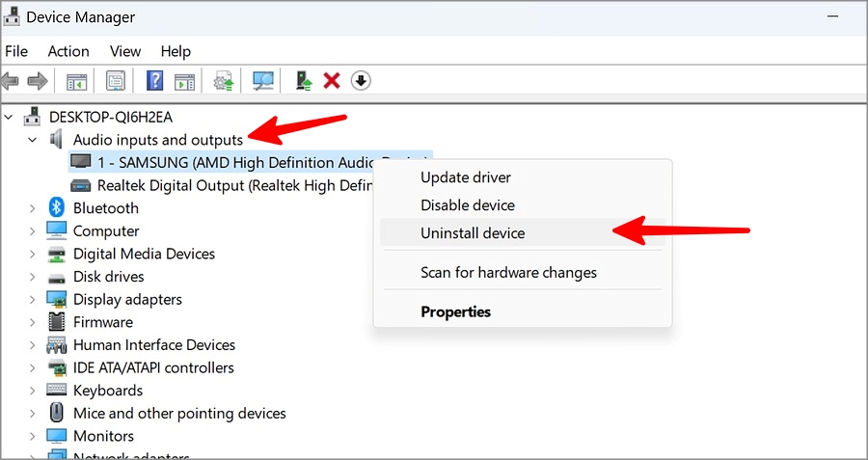Select the Computer category label

(106, 230)
